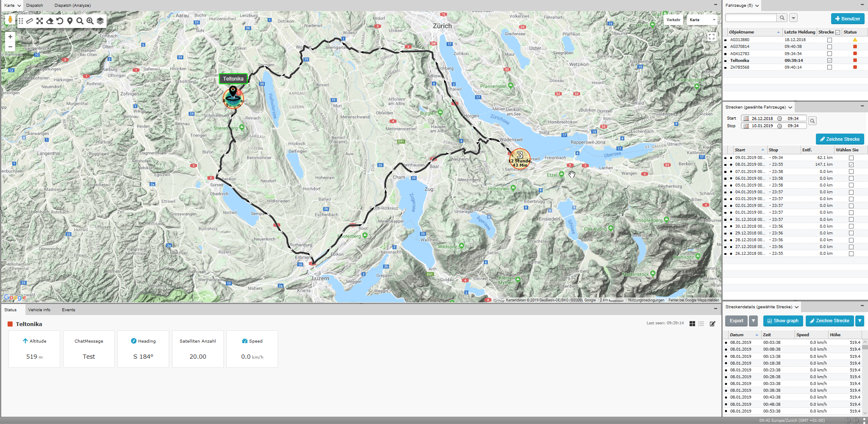This screenshot has height=424, width=868.
Task: Open vehicle search filter dropdown arrow
Action: point(793,18)
